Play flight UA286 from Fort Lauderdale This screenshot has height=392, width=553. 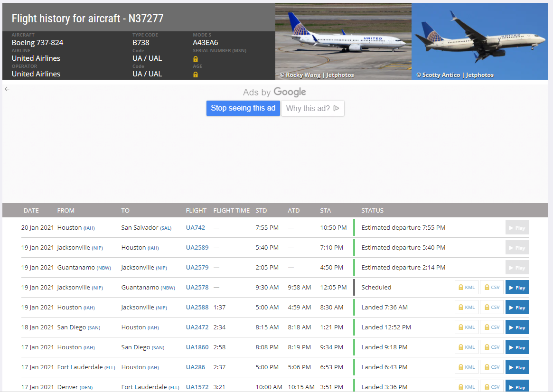(x=517, y=367)
